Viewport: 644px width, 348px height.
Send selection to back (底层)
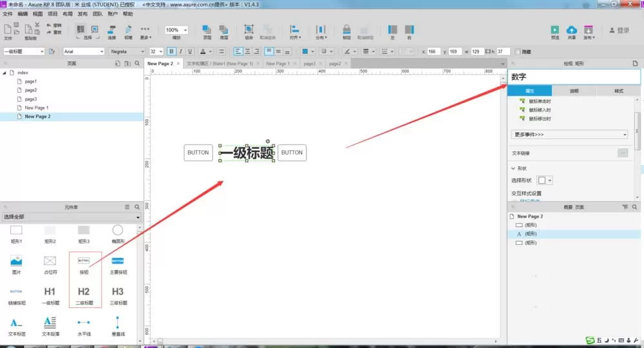tap(224, 32)
